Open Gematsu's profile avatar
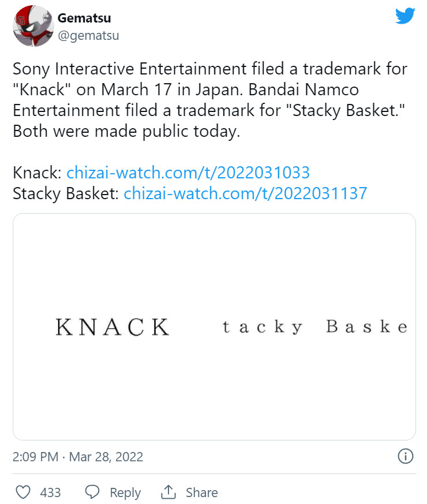427x504 pixels. (33, 27)
